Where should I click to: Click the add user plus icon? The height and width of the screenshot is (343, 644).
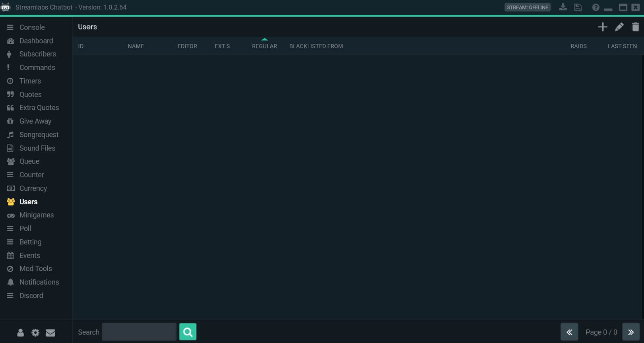click(x=603, y=27)
